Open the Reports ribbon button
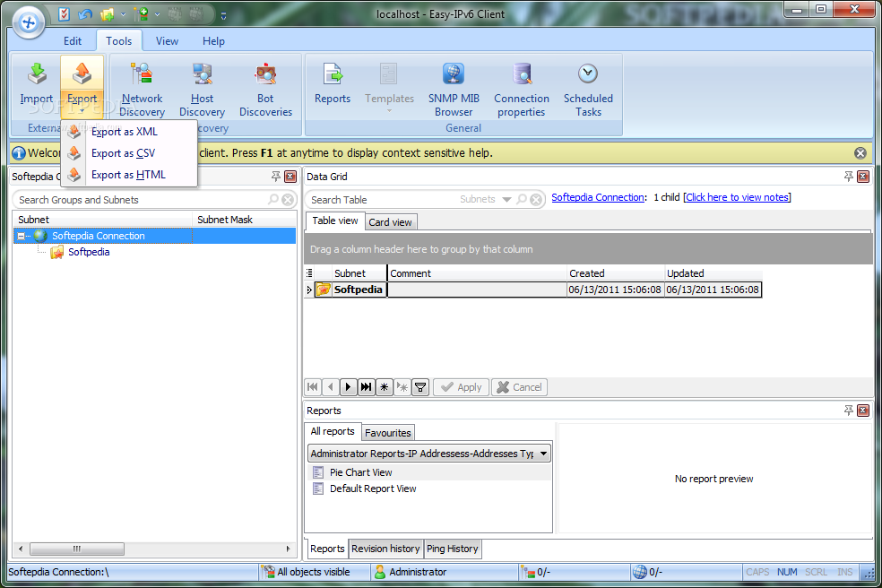The height and width of the screenshot is (588, 882). 333,84
